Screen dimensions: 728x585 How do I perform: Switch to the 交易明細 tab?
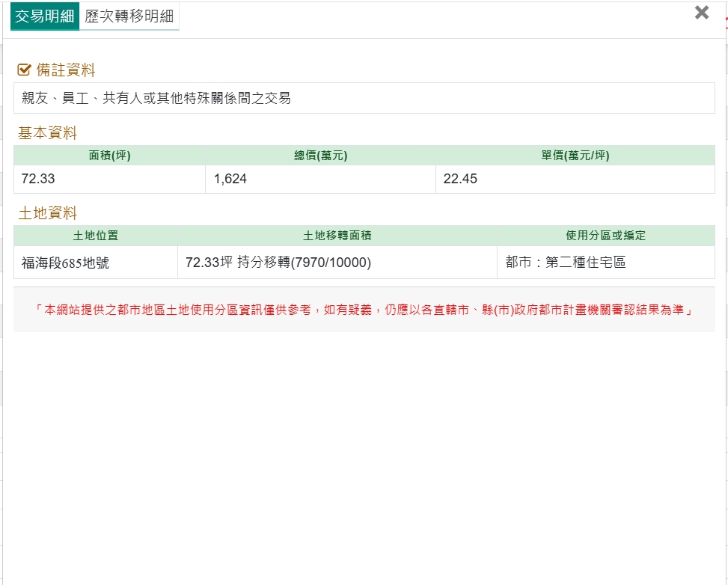coord(45,16)
